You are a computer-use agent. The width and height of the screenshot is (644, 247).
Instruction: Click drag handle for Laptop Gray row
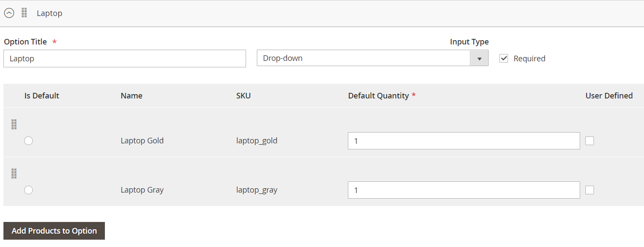14,174
